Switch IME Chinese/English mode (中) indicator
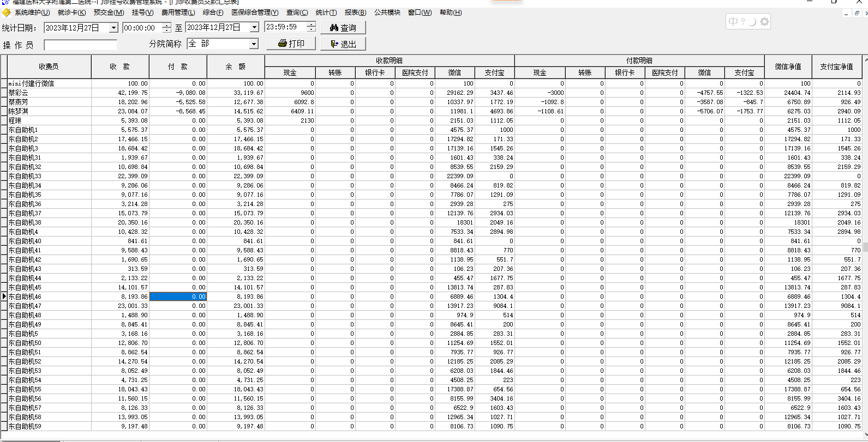Viewport: 868px width, 442px height. tap(733, 22)
